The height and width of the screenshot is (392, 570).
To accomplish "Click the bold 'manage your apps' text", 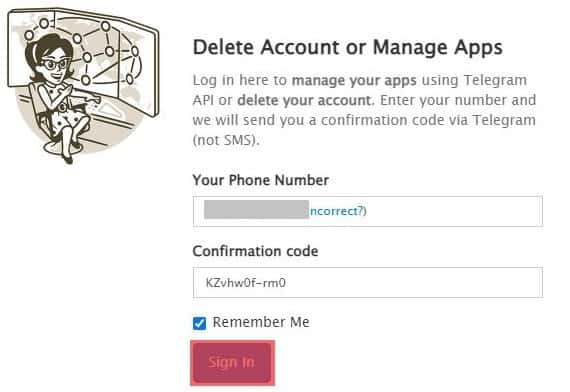I will click(x=354, y=80).
